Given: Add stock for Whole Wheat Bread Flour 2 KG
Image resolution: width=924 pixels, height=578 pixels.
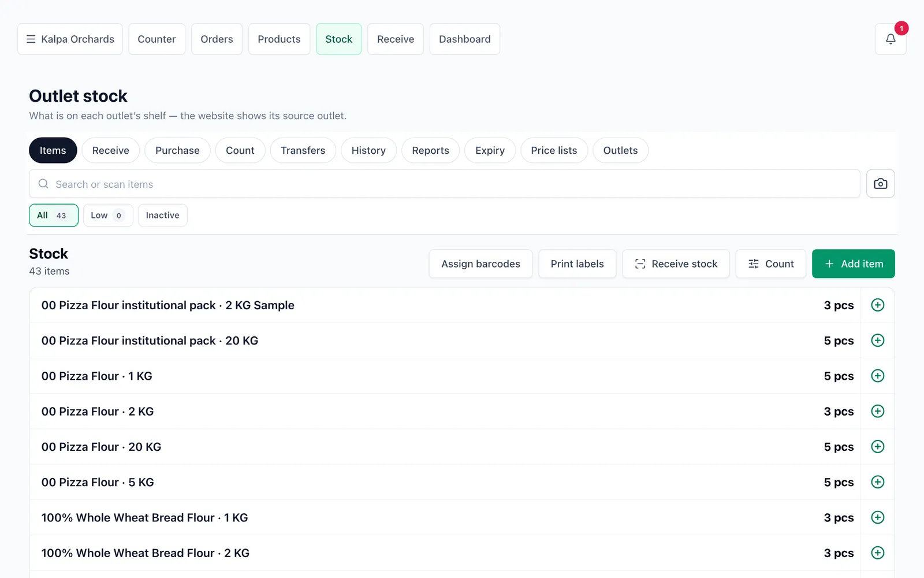Looking at the screenshot, I should 878,553.
